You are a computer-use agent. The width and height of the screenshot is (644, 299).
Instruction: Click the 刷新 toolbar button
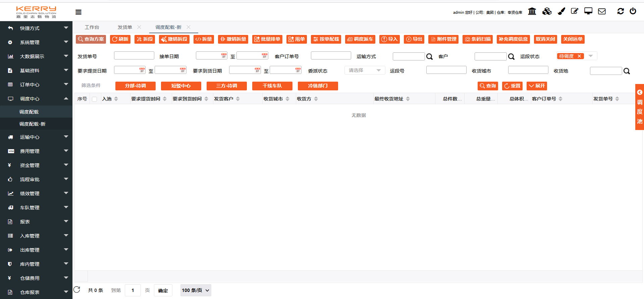click(x=120, y=39)
